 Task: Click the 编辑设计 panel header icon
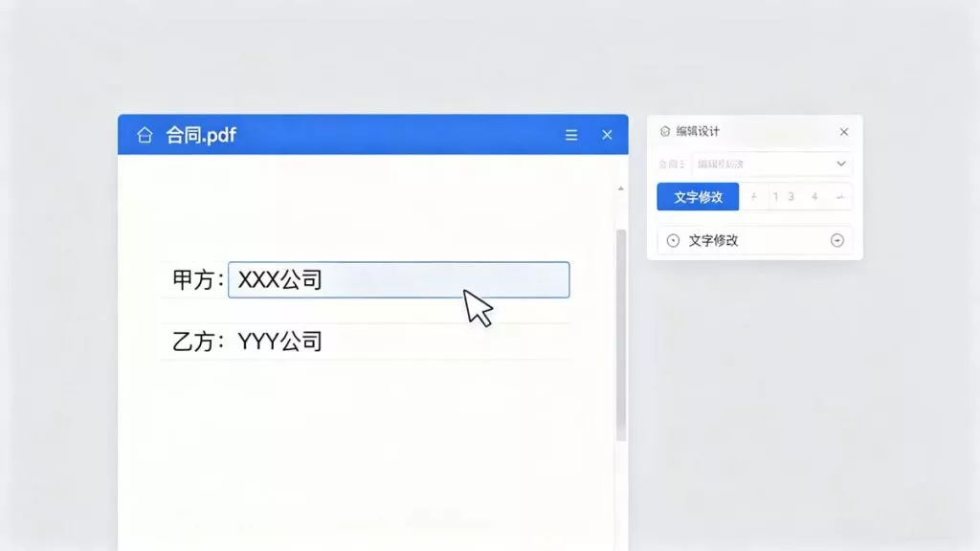665,131
